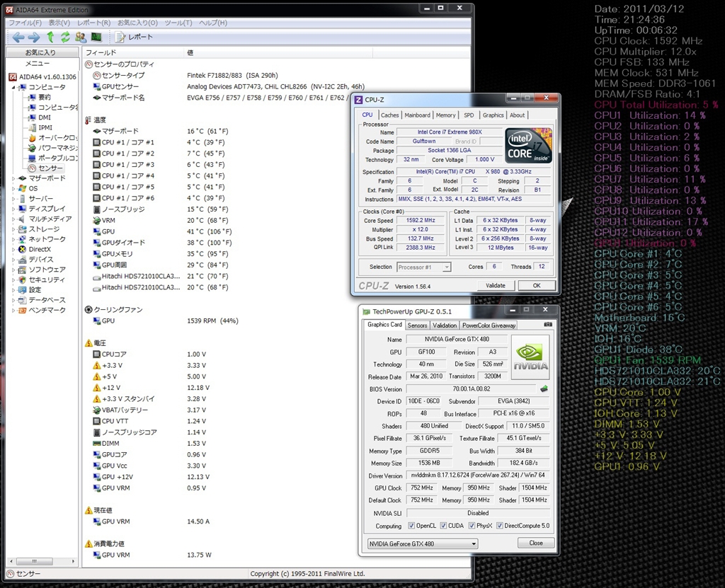Viewport: 725px width, 588px height.
Task: Click the GPU fan value 1539 RPM (44%)
Action: click(x=212, y=321)
